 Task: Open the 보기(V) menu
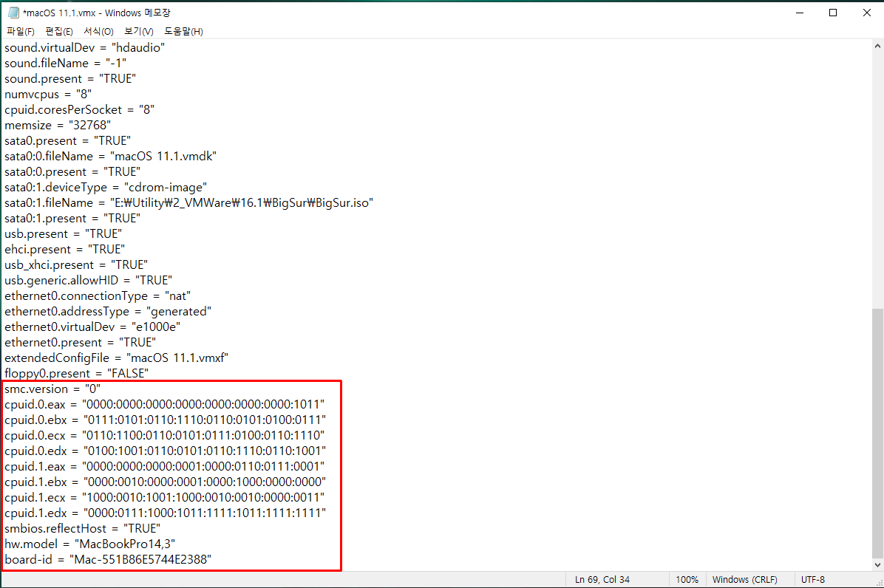(x=139, y=32)
